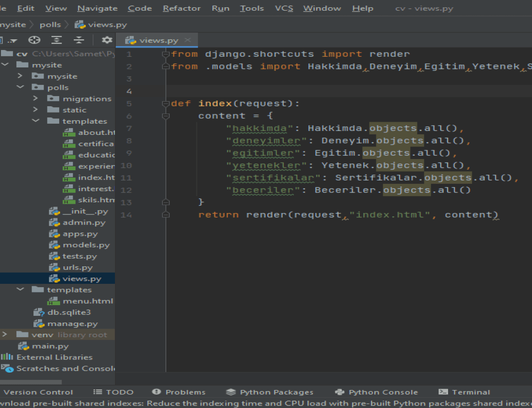Click Expand All icon in project toolbar
The height and width of the screenshot is (408, 532).
pos(57,40)
